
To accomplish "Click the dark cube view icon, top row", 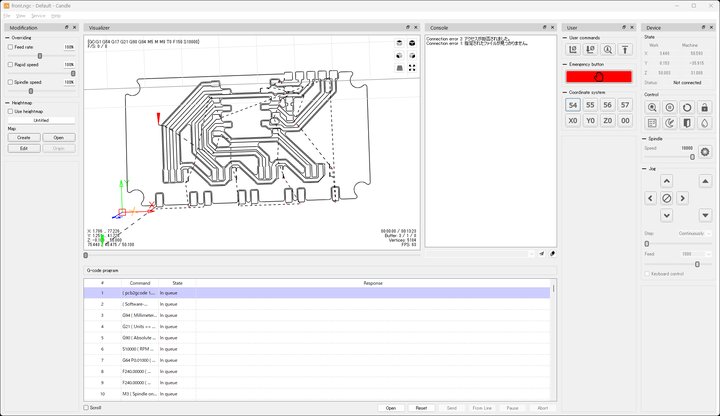I will (412, 43).
